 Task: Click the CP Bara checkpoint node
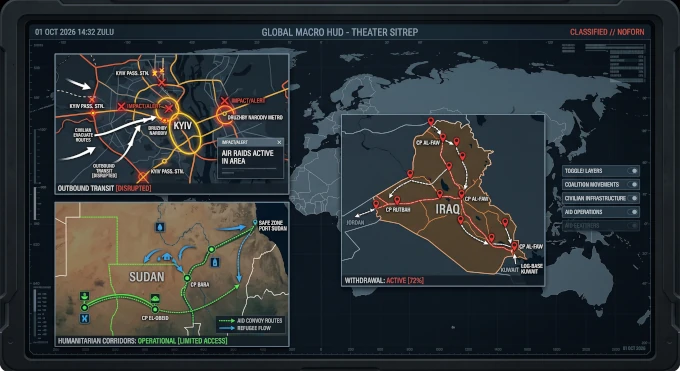[x=187, y=278]
